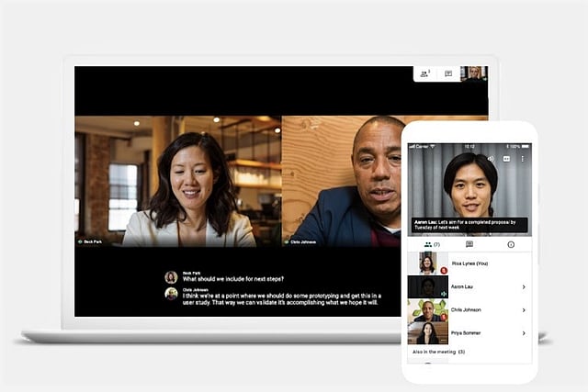This screenshot has height=392, width=588.
Task: Click Chris Johnson's avatar in the captions
Action: pos(171,294)
